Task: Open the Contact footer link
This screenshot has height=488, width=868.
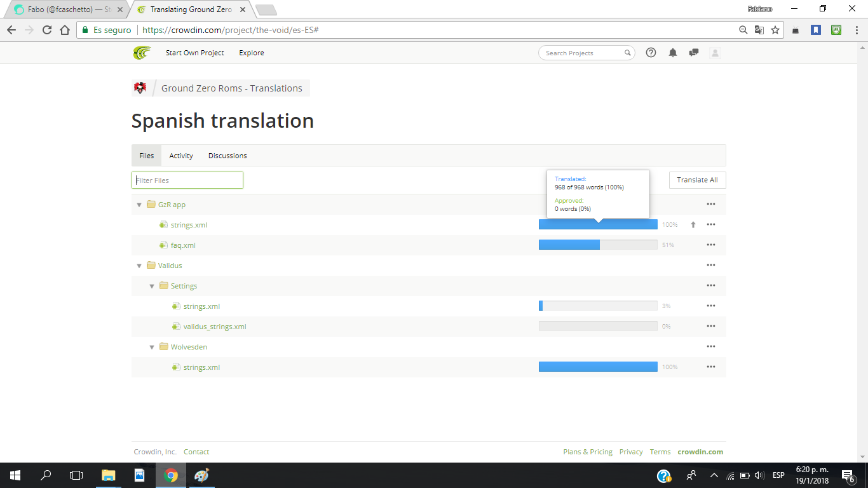Action: coord(196,452)
